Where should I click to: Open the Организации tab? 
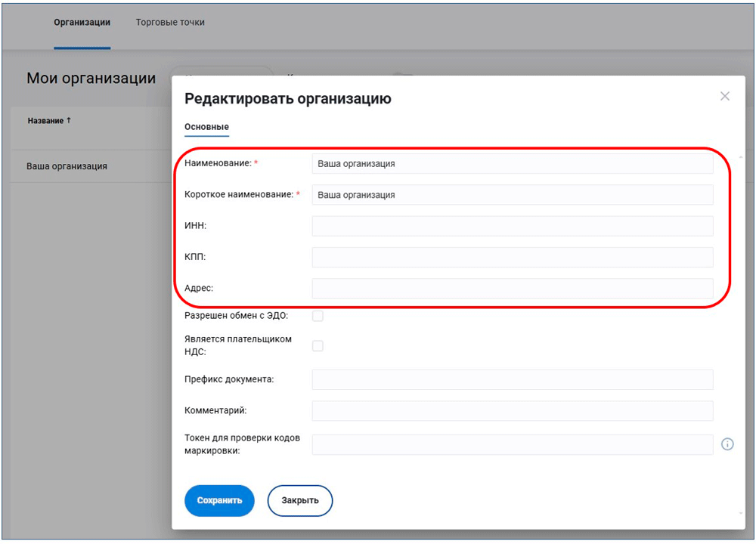click(x=82, y=23)
